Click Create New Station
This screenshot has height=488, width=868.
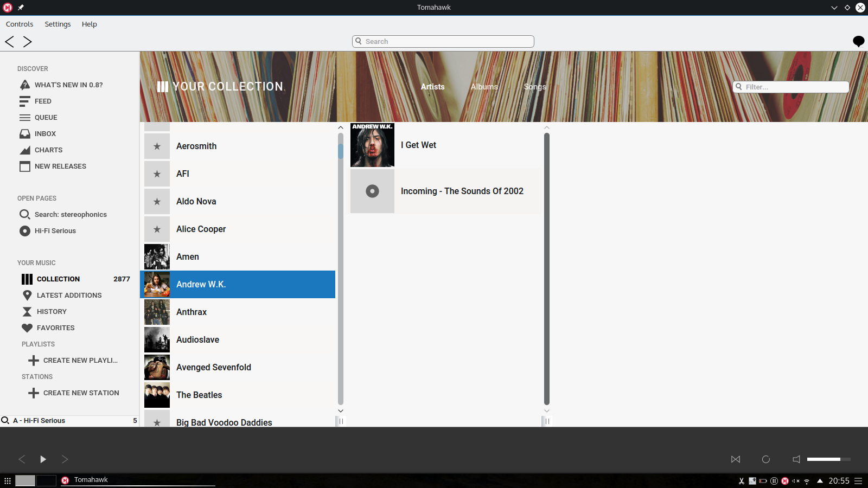pos(81,393)
